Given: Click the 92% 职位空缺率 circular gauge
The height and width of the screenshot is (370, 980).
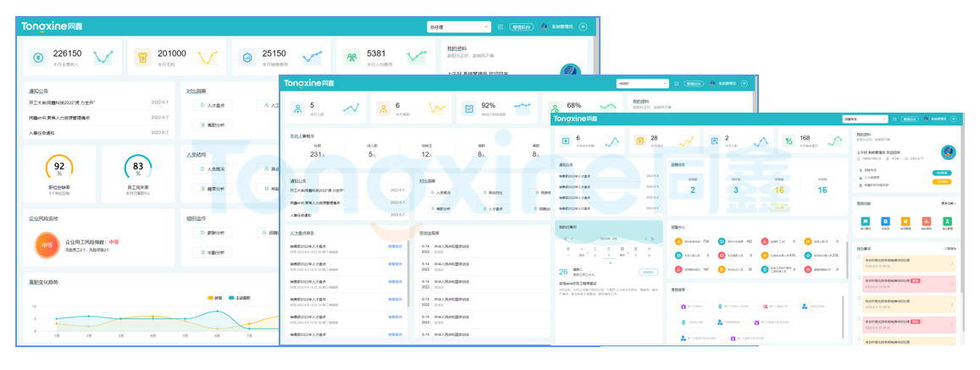Looking at the screenshot, I should pyautogui.click(x=58, y=167).
